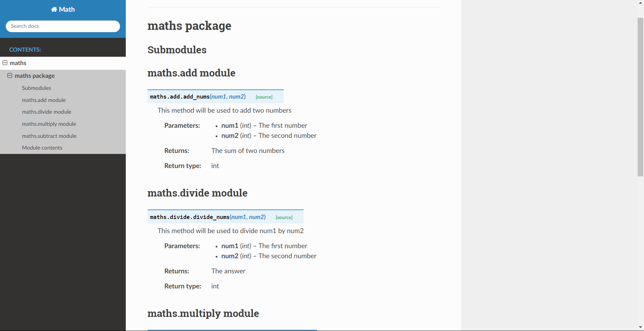This screenshot has height=331, width=644.
Task: View source of add_nums function
Action: click(x=264, y=97)
